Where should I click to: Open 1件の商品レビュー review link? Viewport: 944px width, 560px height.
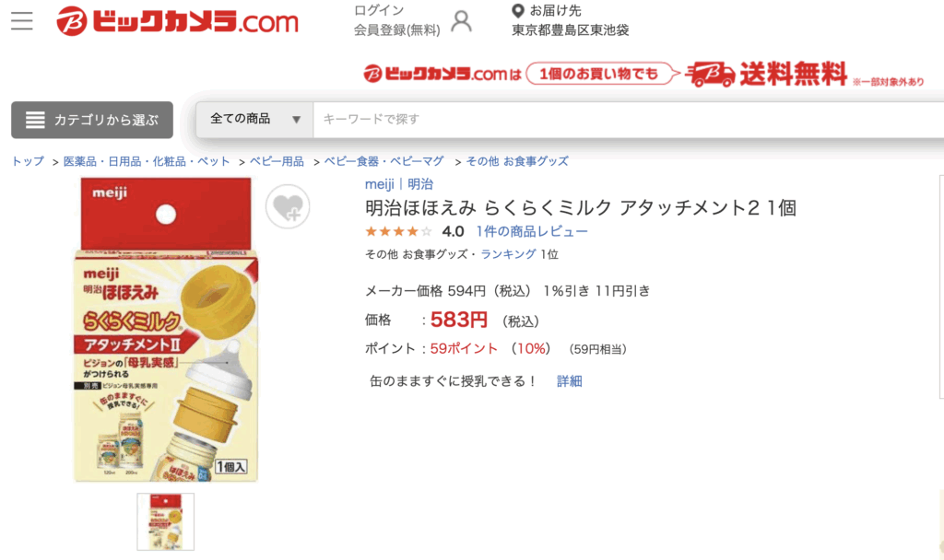pos(532,231)
